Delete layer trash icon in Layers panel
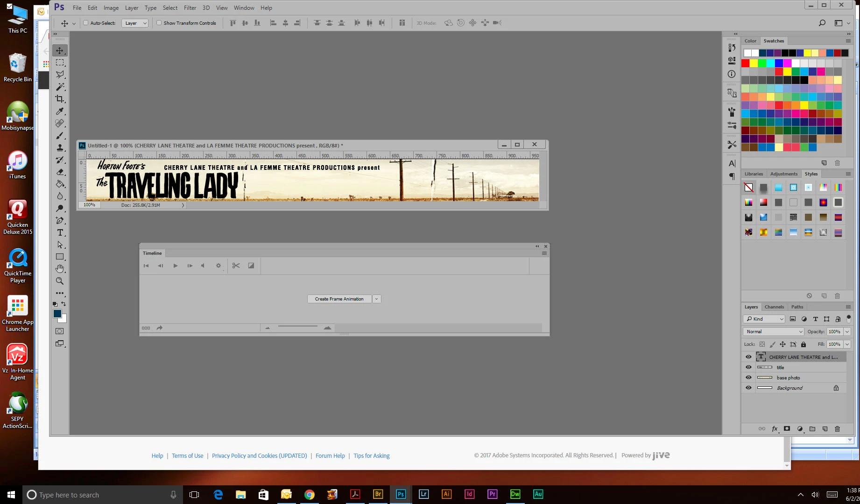Viewport: 860px width, 504px height. [838, 429]
